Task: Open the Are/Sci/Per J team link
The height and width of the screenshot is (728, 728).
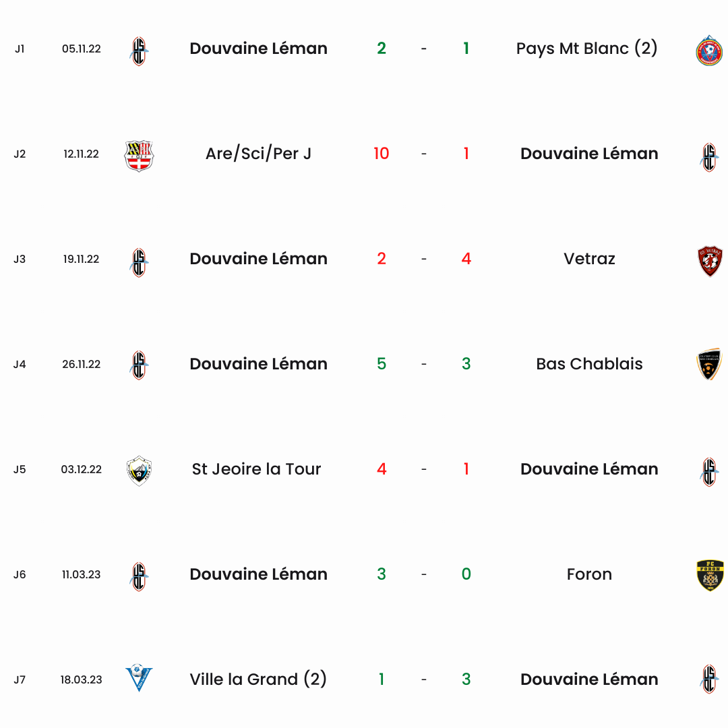Action: pyautogui.click(x=258, y=153)
